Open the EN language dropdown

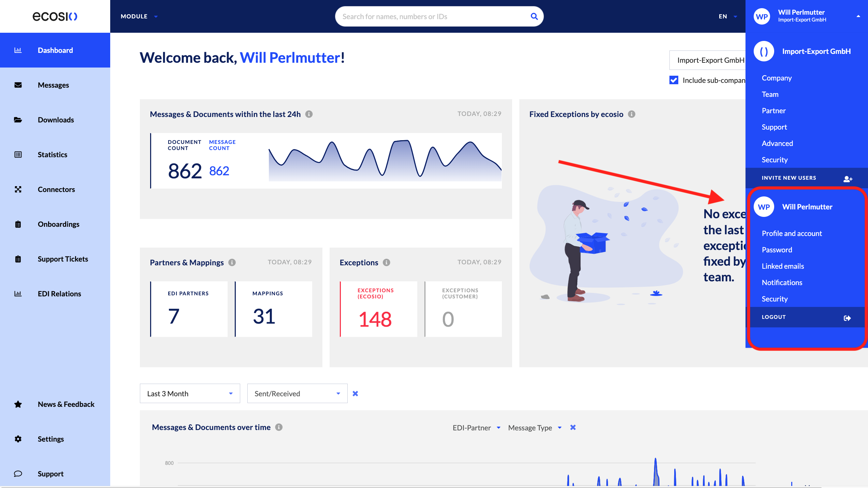728,16
